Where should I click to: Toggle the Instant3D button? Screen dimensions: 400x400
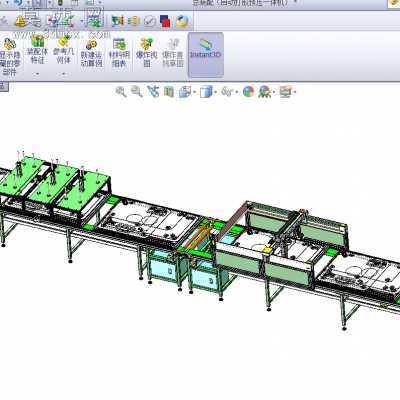[x=206, y=55]
